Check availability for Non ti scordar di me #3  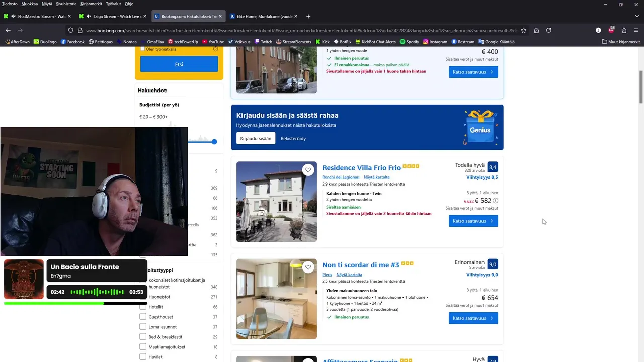(473, 318)
